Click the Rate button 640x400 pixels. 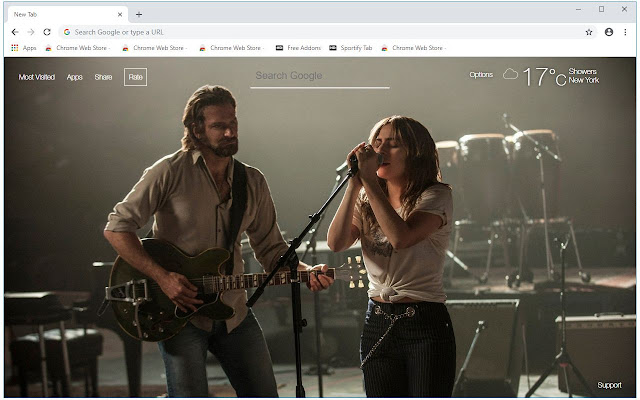point(136,77)
